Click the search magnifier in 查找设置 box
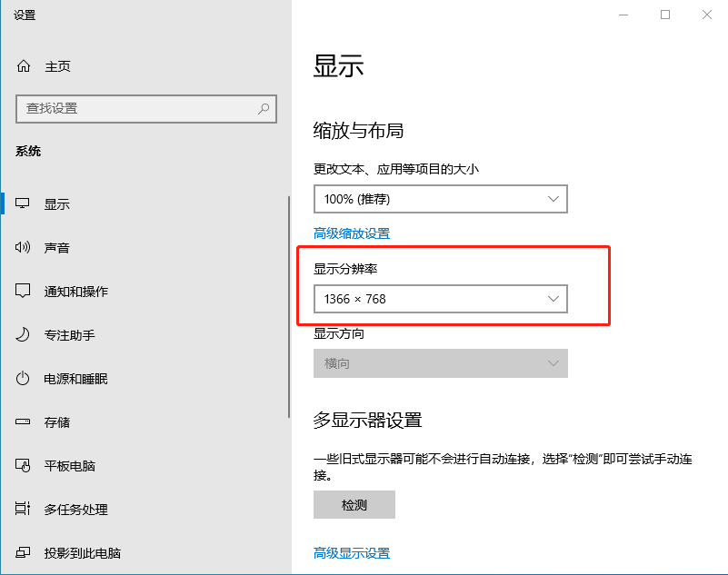728x575 pixels. coord(262,108)
